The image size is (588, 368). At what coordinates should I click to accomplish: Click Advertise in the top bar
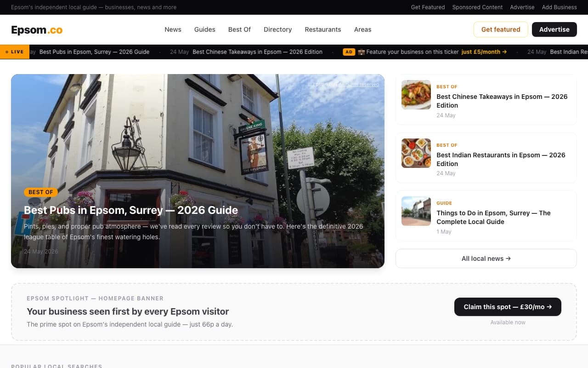[x=522, y=7]
